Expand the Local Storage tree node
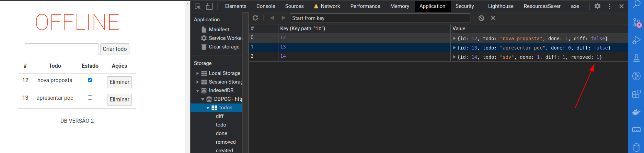The width and height of the screenshot is (644, 153). tap(197, 73)
